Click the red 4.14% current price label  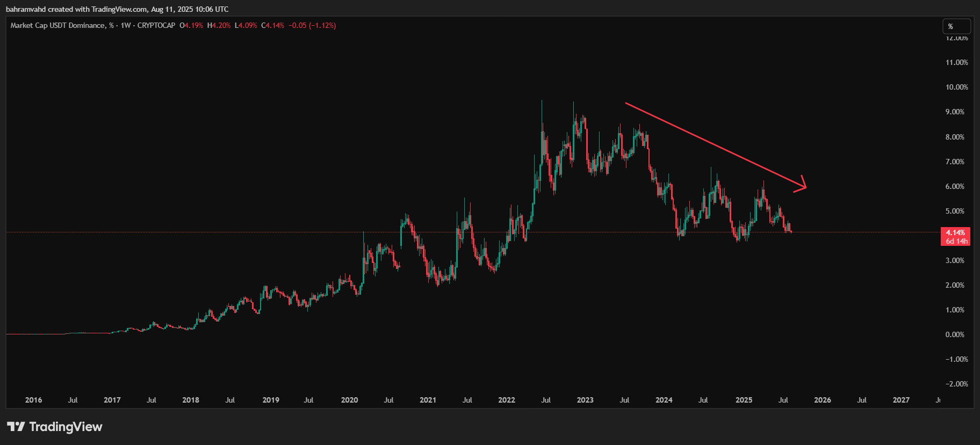point(955,232)
